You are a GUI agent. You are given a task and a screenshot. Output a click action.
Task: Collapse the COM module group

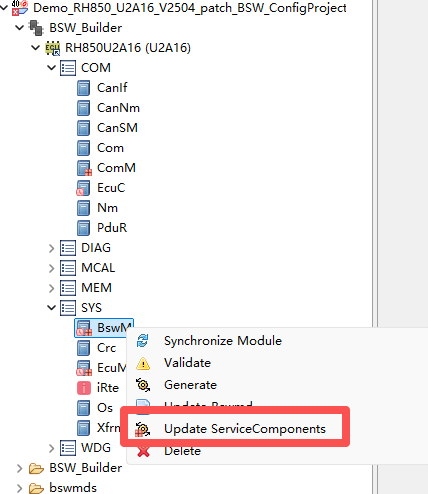(x=51, y=68)
